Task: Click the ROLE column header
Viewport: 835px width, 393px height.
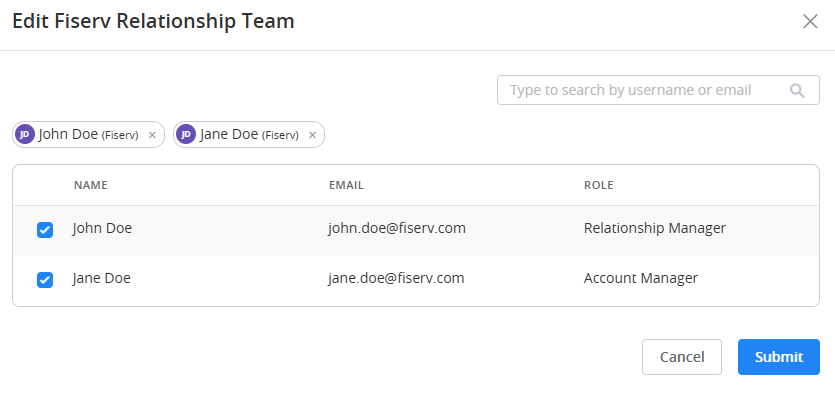Action: [x=599, y=185]
